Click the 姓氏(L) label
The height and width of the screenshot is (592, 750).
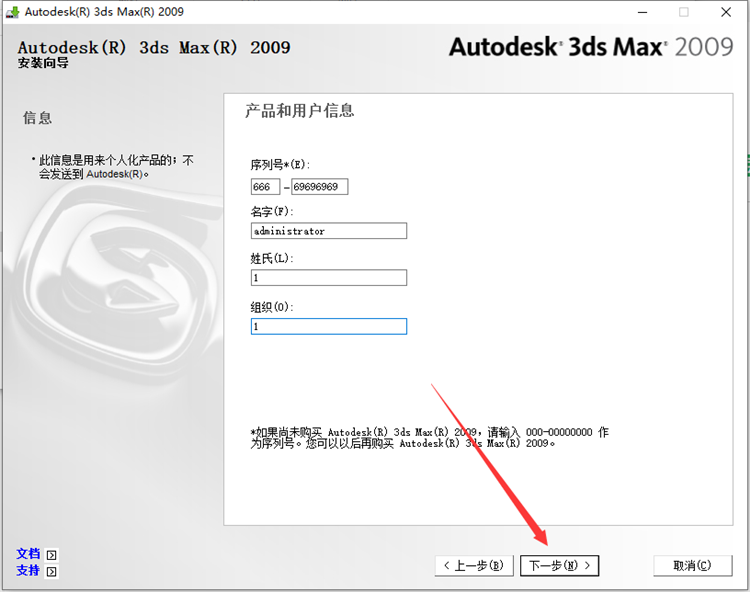pyautogui.click(x=272, y=258)
